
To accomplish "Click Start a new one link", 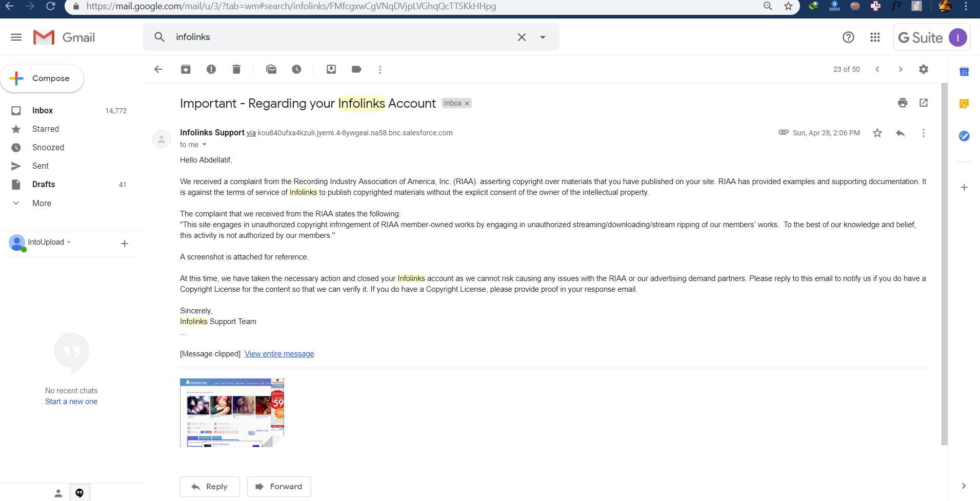I will [71, 402].
